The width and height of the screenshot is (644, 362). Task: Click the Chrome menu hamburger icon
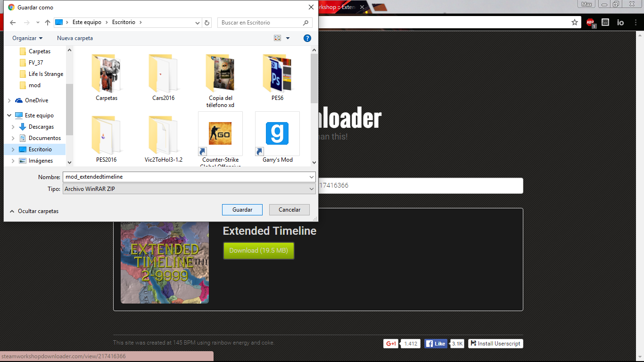(635, 22)
